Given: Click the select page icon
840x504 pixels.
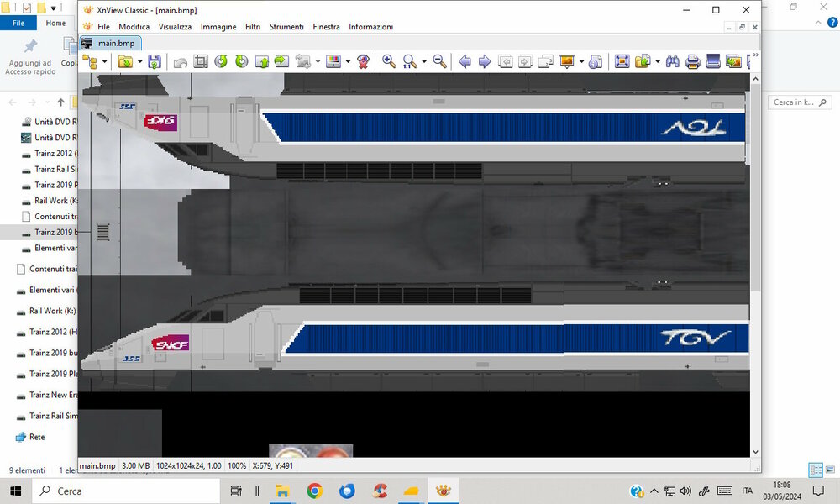Looking at the screenshot, I should tap(545, 61).
